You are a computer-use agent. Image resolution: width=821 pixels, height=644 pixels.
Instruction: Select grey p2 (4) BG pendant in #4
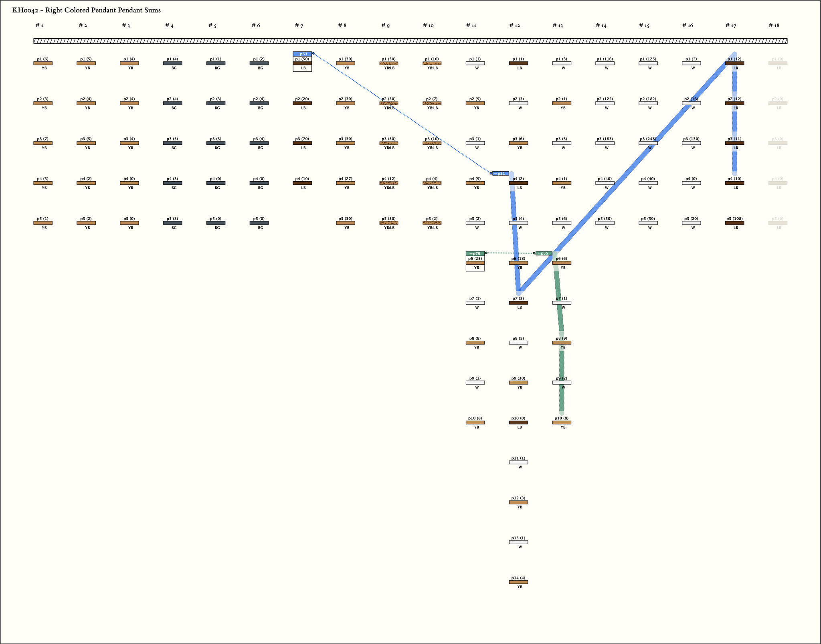pos(173,103)
